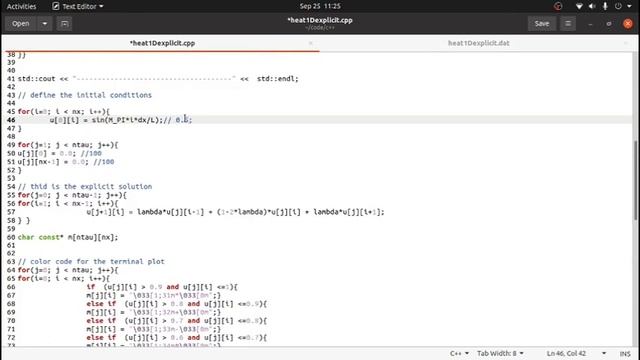The width and height of the screenshot is (640, 360).
Task: Close the heat1Dexplicit.cpp tab
Action: (x=311, y=43)
